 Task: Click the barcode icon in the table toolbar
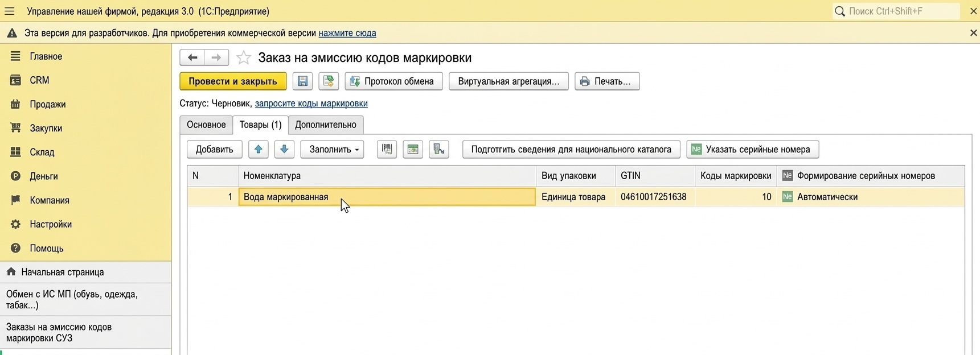387,149
